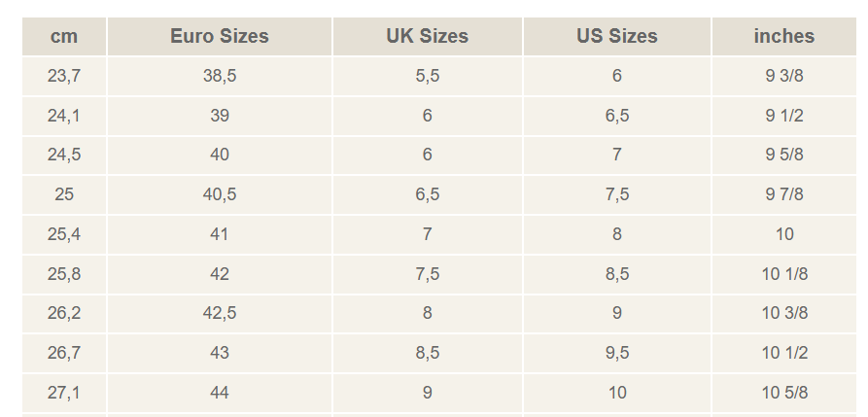Click the inches column header
Screen dimensions: 868x417
point(784,37)
